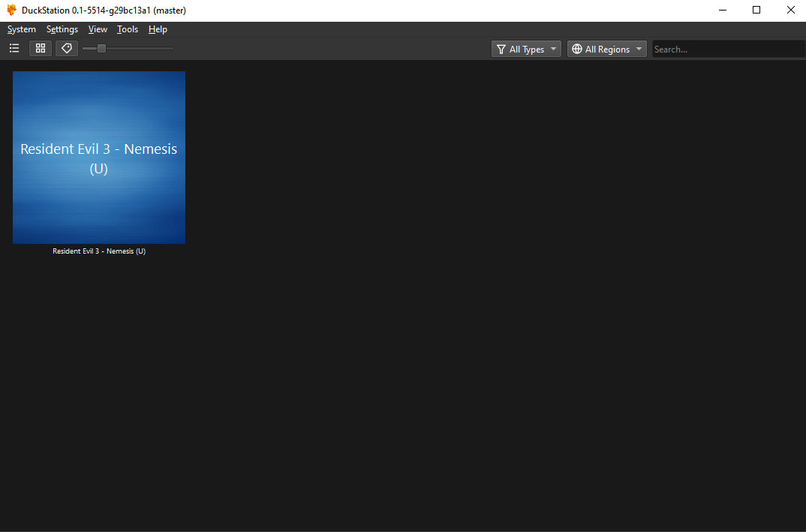Switch to game list view

14,48
